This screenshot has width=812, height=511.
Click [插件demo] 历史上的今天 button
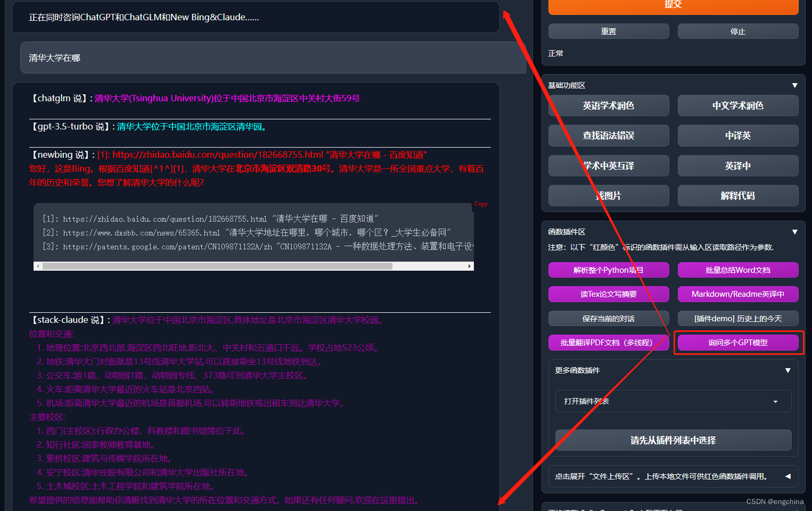click(x=738, y=319)
